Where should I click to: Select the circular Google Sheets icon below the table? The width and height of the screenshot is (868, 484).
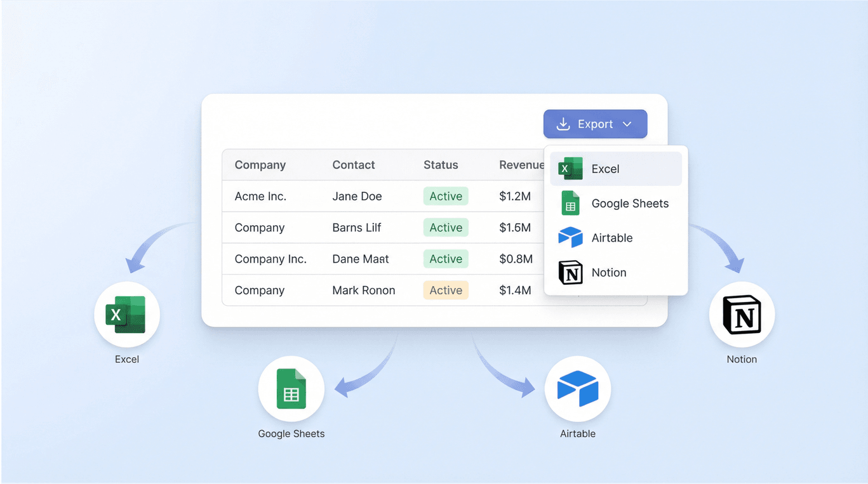(x=291, y=389)
